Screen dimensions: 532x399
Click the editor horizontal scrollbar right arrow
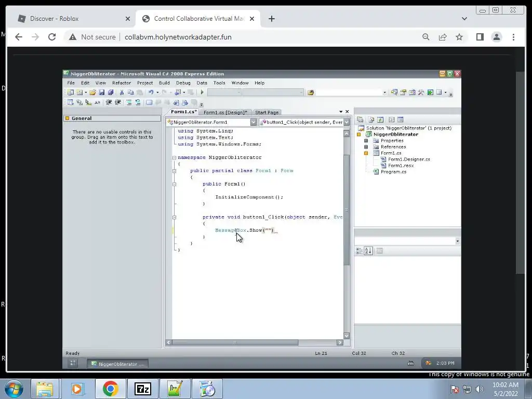340,343
